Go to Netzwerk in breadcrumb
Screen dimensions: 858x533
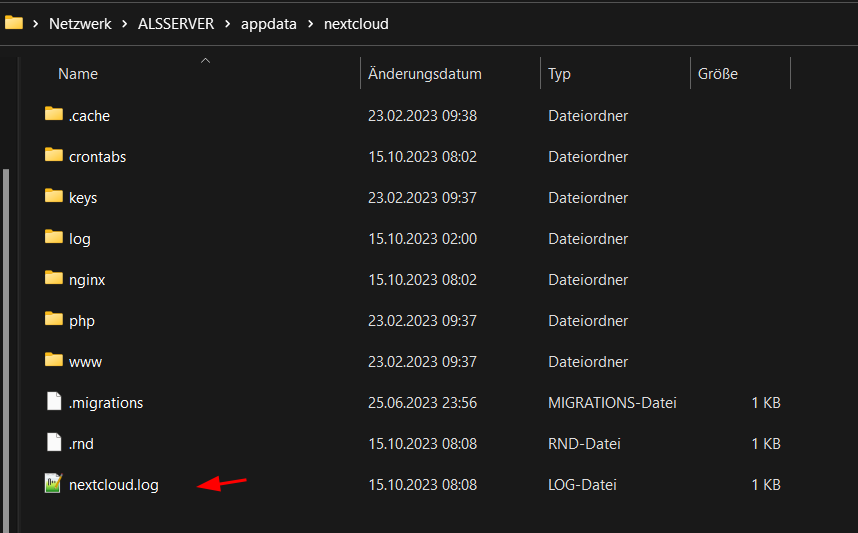[80, 24]
